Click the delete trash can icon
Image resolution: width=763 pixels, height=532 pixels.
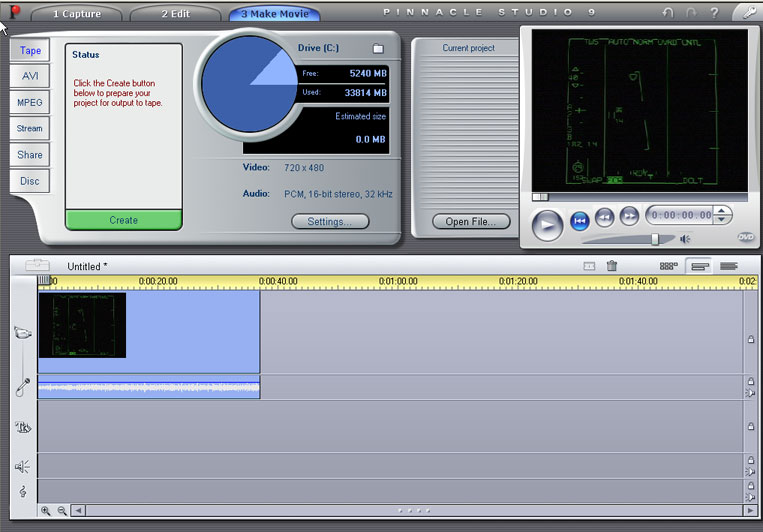pos(612,266)
